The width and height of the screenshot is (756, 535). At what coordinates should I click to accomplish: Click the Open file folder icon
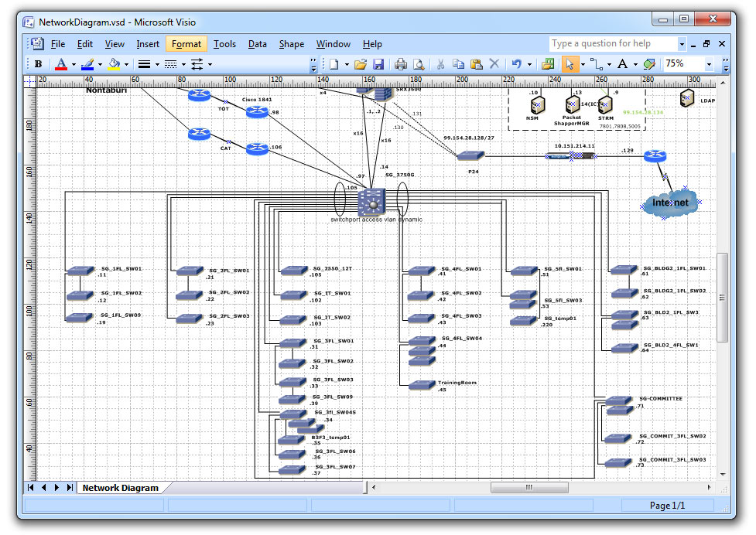[361, 64]
